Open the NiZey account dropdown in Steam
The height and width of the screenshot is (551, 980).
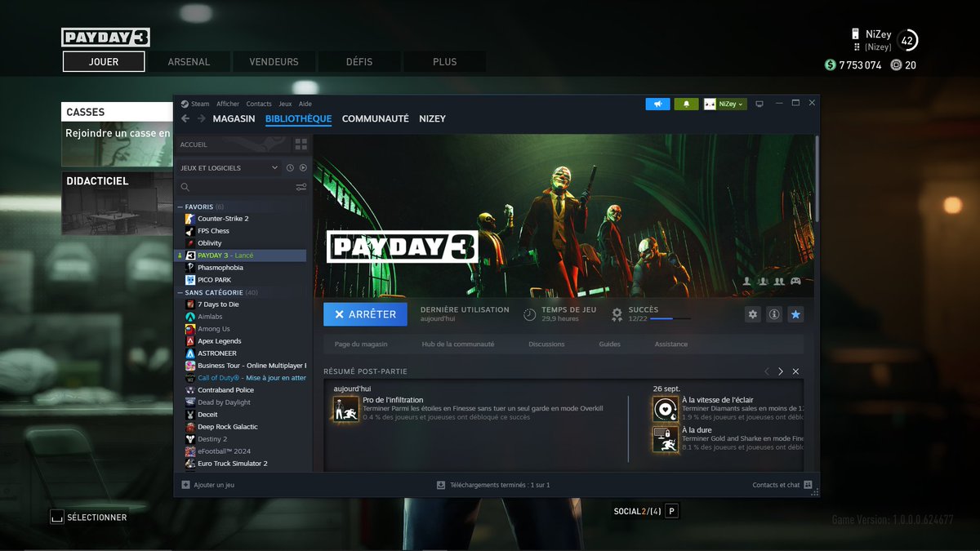click(725, 104)
